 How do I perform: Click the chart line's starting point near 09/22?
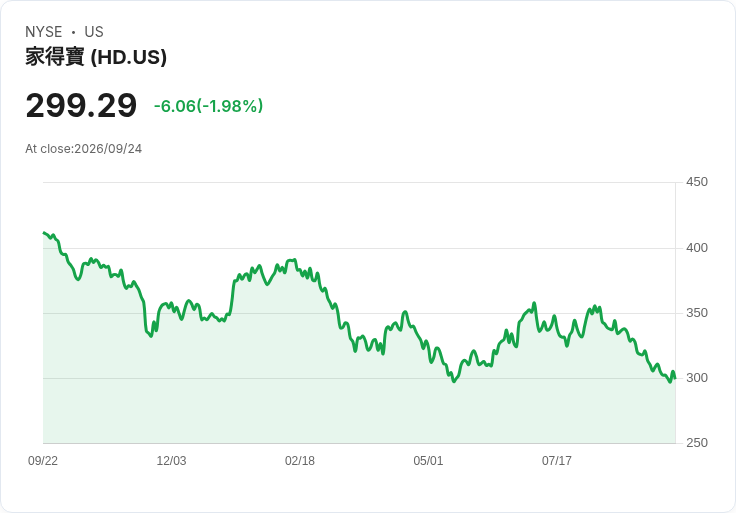pos(44,233)
